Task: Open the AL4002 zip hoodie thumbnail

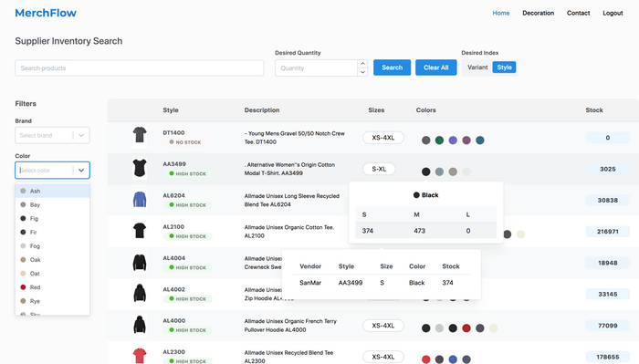Action: click(x=140, y=293)
